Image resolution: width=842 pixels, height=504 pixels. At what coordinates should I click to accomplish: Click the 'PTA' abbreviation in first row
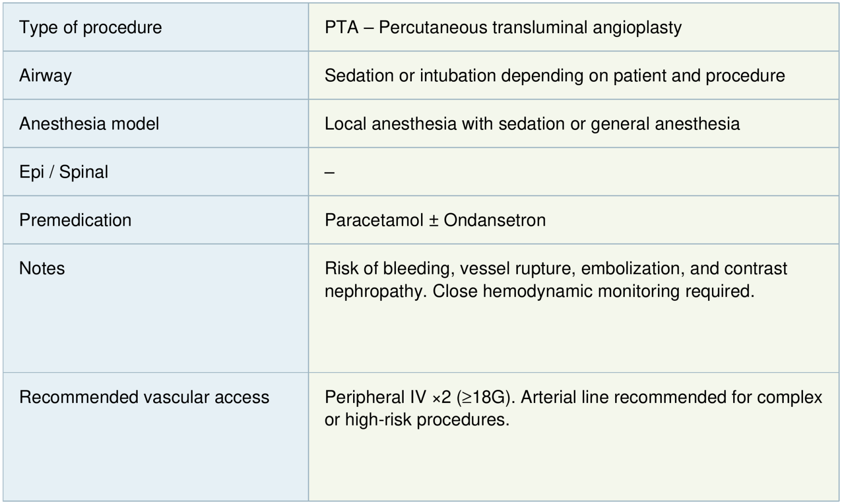[x=342, y=27]
